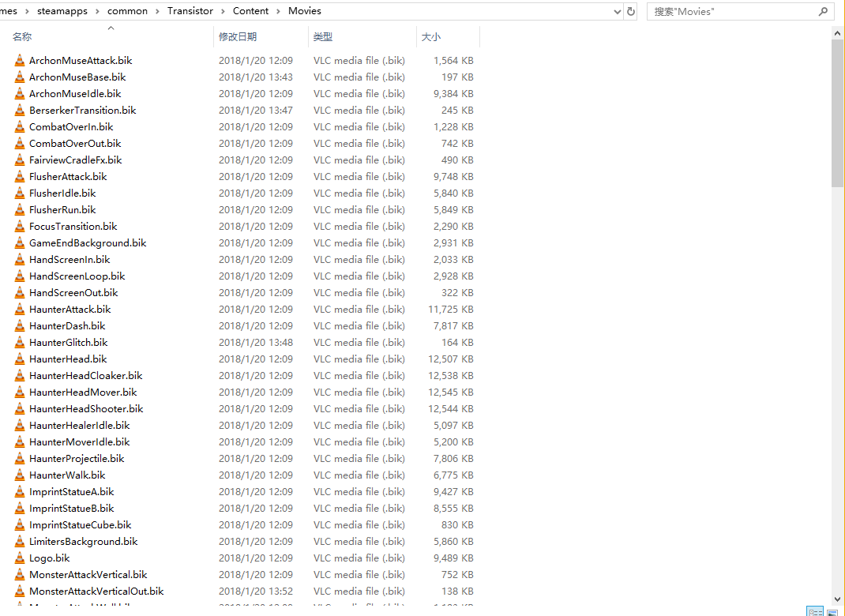Click VLC icon of HaunterDash.bik
This screenshot has height=616, width=845.
[x=20, y=326]
